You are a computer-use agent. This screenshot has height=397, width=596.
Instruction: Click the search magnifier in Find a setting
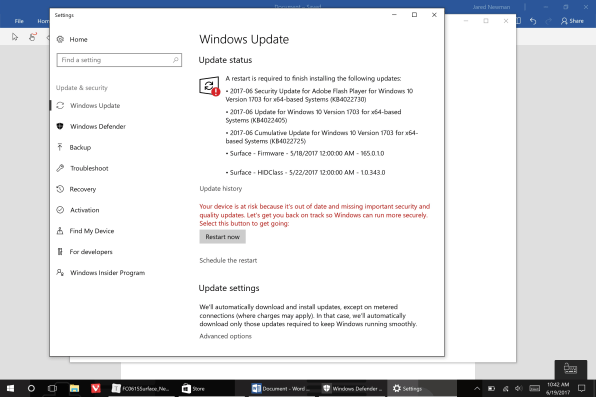pyautogui.click(x=175, y=60)
